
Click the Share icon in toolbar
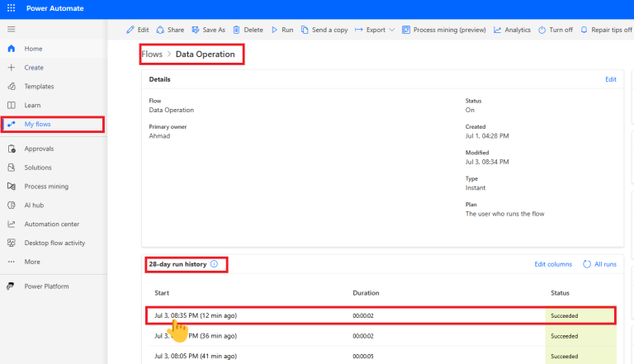[x=160, y=30]
